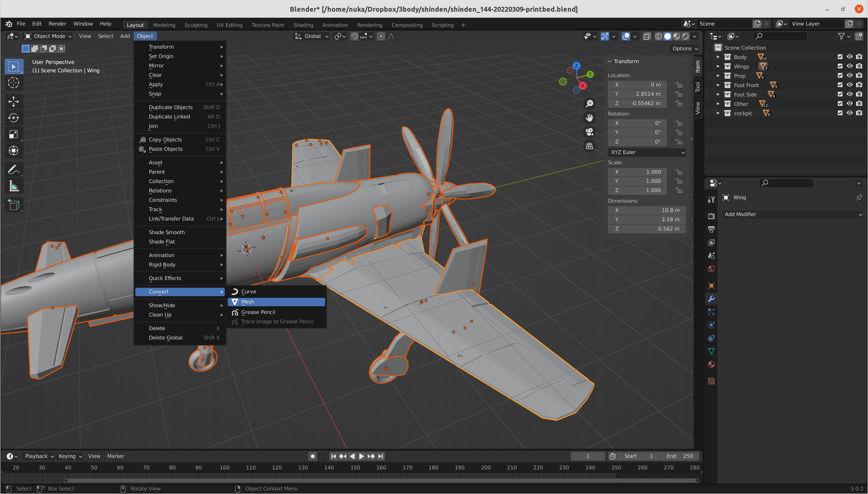Disable rendering of Prop collection
The image size is (868, 494).
(859, 76)
